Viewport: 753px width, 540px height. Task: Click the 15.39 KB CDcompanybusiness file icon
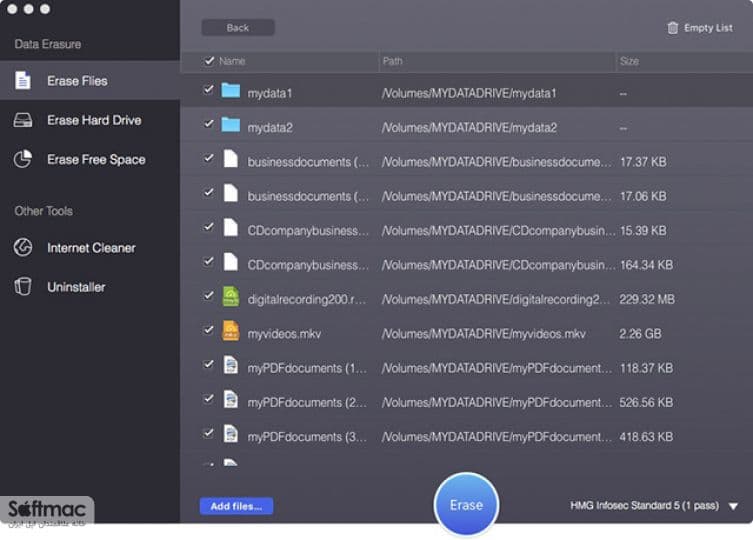[231, 228]
